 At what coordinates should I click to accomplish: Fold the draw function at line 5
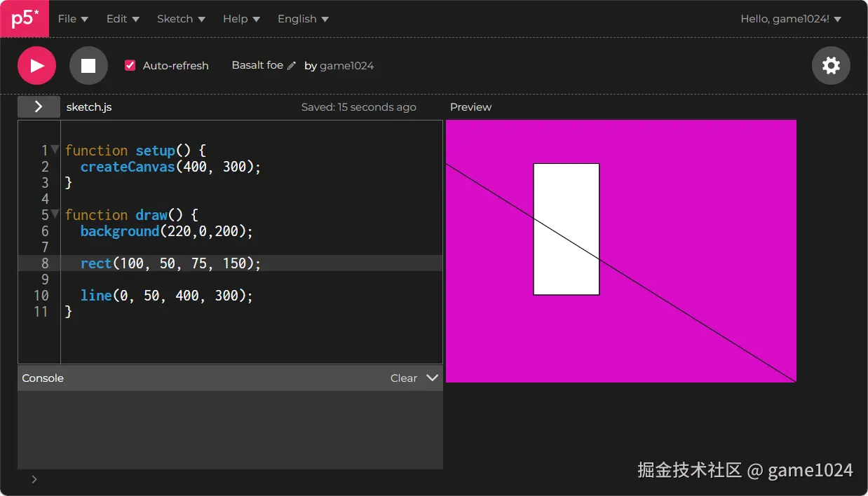[x=55, y=214]
